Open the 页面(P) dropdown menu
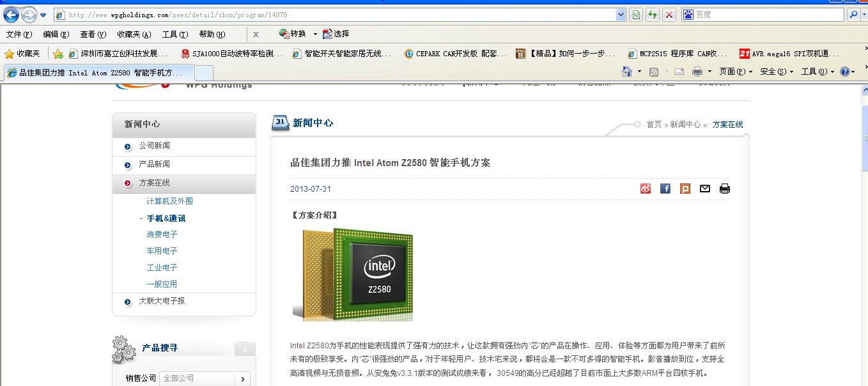The image size is (868, 386). [736, 72]
